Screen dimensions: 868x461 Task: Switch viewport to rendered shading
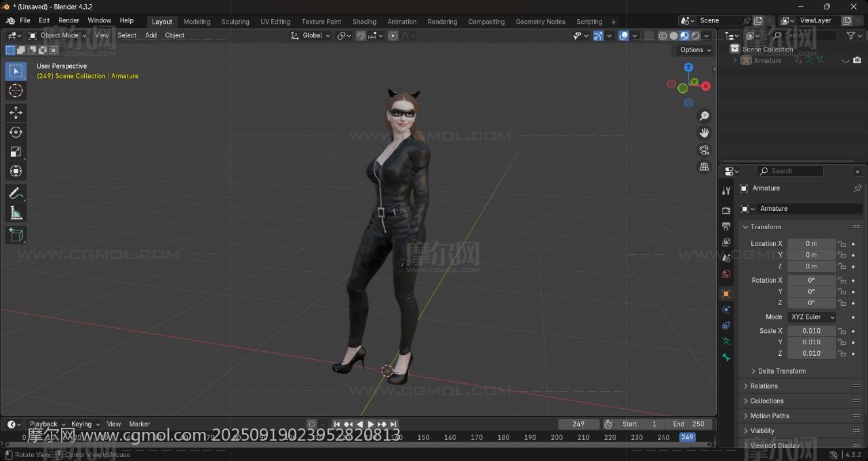tap(696, 35)
